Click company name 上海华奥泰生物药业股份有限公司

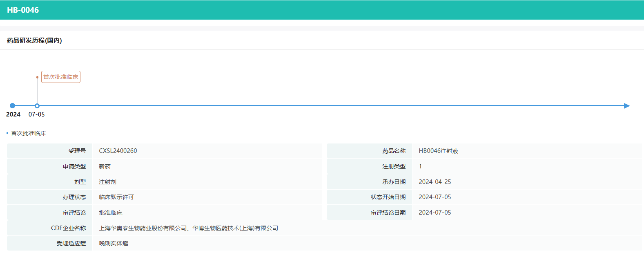tap(143, 228)
